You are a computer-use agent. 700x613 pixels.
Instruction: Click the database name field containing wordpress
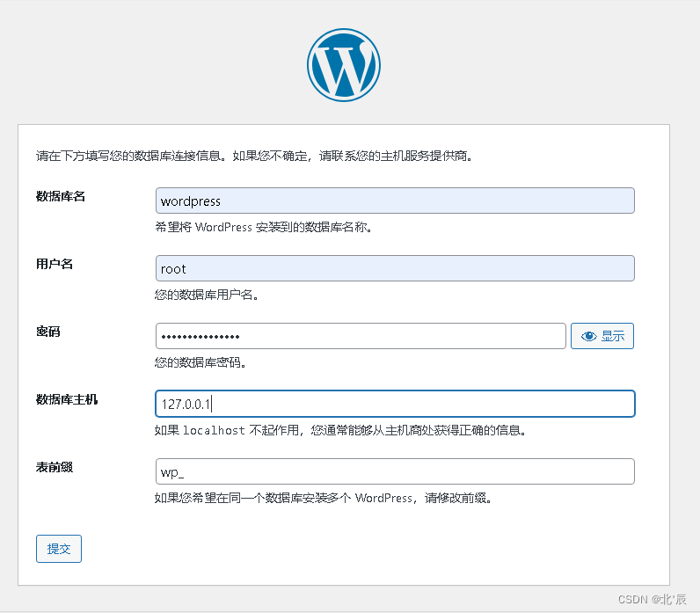pos(395,201)
